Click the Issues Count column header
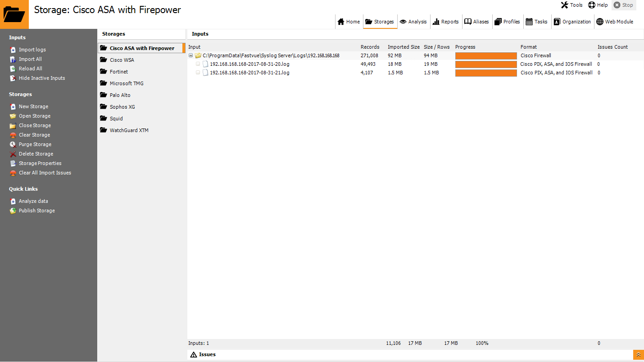This screenshot has height=362, width=644. (x=612, y=47)
